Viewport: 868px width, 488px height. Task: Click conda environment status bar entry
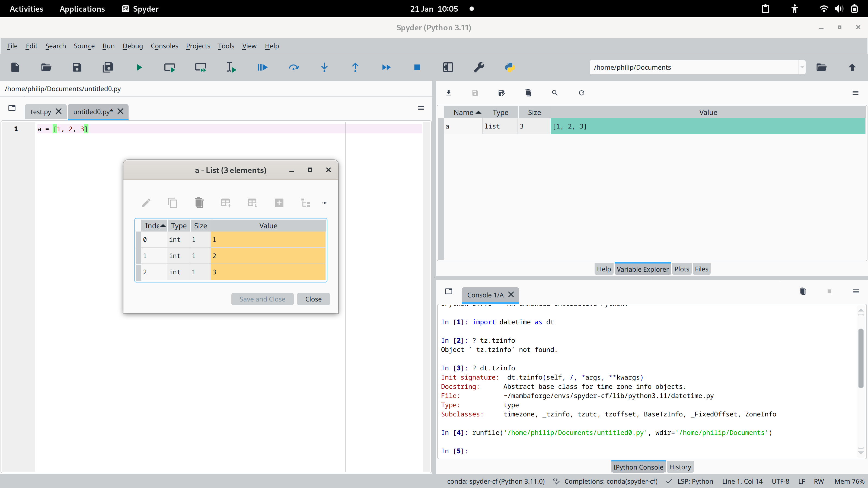pos(496,481)
